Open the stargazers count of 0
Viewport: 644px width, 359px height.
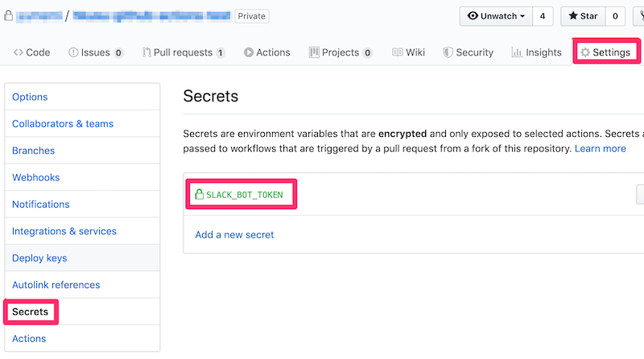coord(615,16)
